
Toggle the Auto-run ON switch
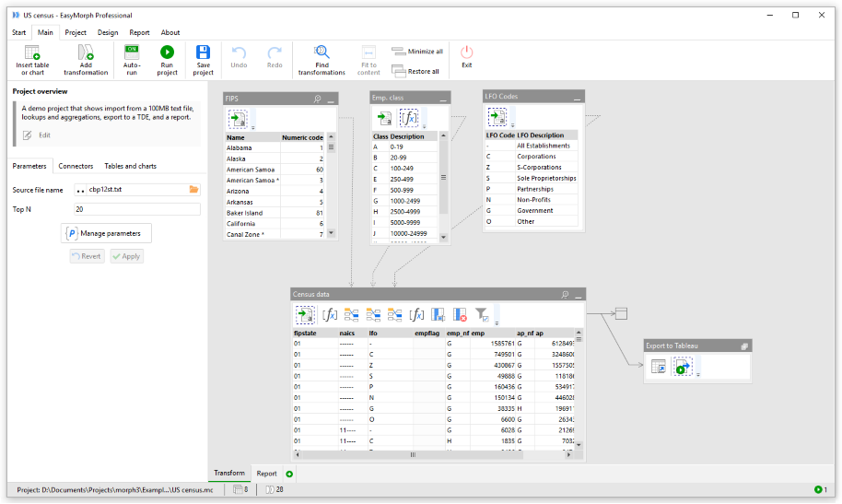click(x=132, y=53)
